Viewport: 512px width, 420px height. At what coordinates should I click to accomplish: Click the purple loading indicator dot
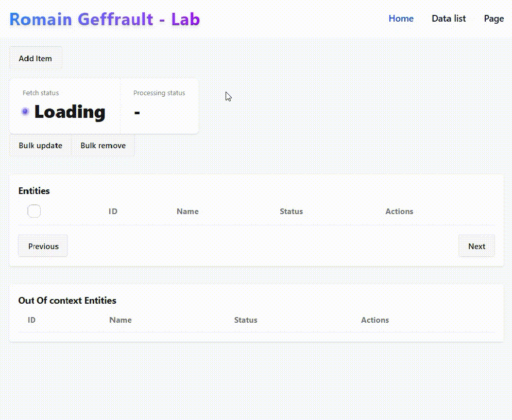tap(25, 112)
